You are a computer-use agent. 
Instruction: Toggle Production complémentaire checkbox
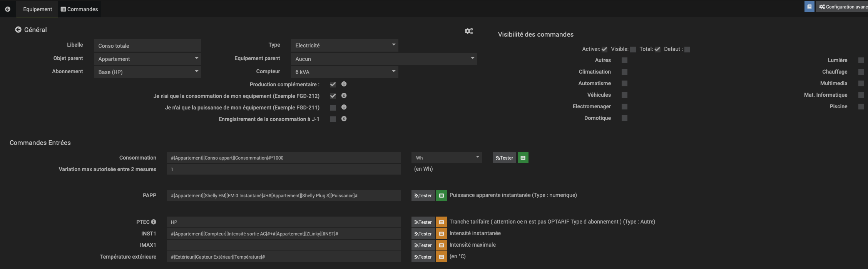(x=333, y=84)
